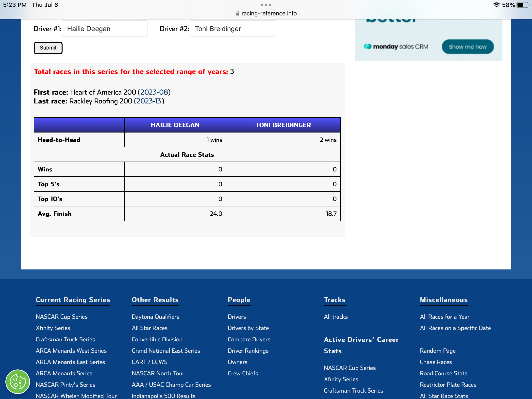Click into the Driver #1 field
This screenshot has height=399, width=532.
104,29
